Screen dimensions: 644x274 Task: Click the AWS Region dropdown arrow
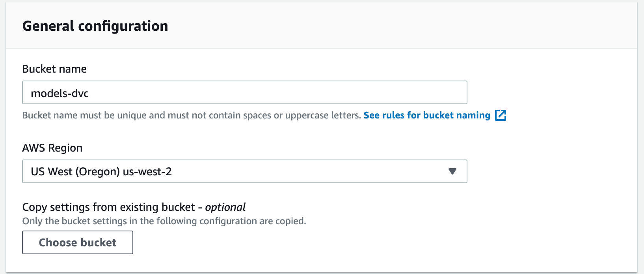pos(452,171)
